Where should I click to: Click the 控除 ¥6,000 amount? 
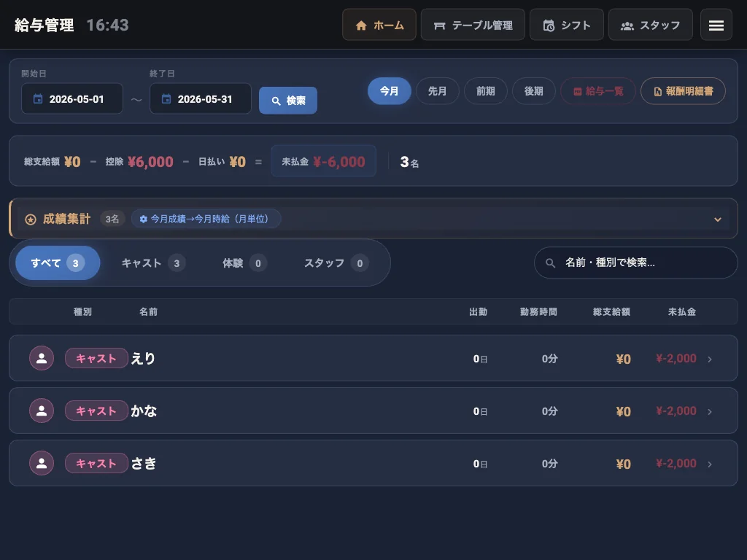coord(150,162)
